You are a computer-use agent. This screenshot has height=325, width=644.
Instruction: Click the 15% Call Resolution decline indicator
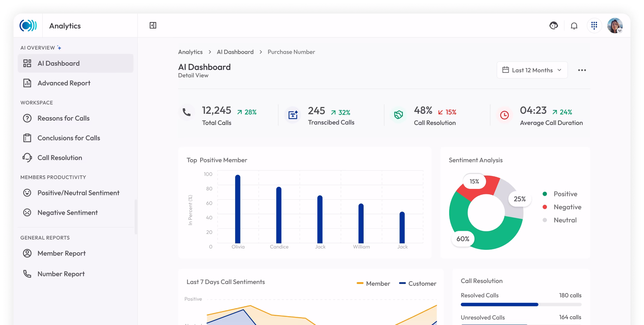click(x=447, y=112)
